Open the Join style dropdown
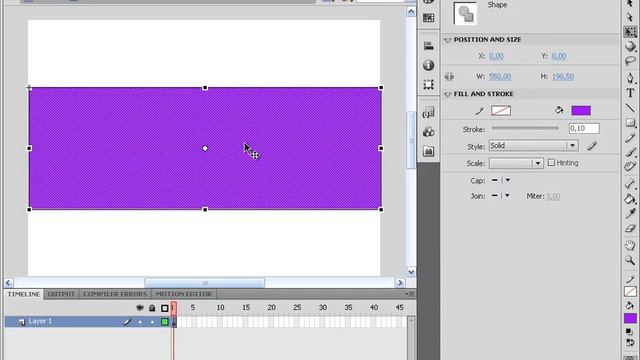The width and height of the screenshot is (640, 360). point(507,196)
